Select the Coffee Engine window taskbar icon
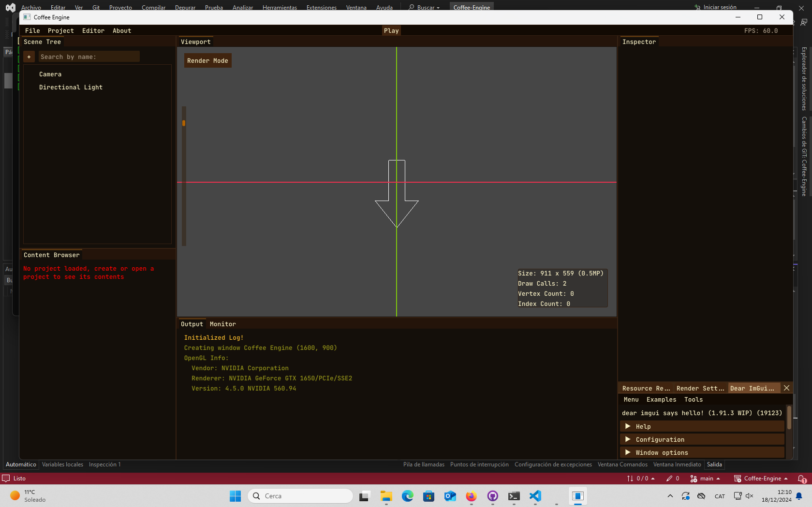Screen dimensions: 812x507 pyautogui.click(x=577, y=496)
